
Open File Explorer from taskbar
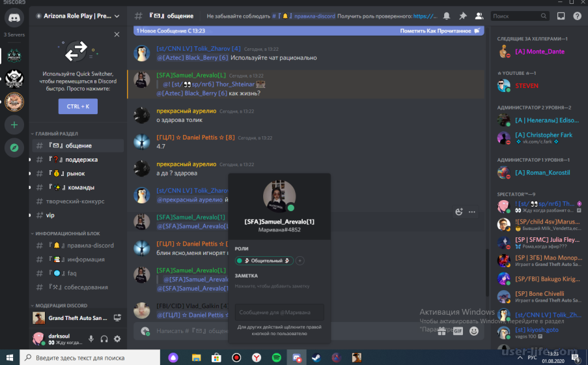point(196,357)
